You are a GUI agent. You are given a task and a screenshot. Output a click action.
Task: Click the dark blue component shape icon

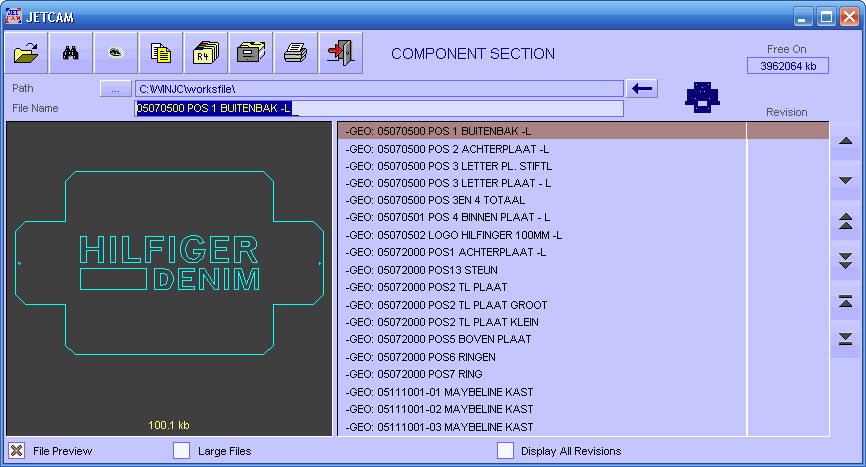click(702, 97)
